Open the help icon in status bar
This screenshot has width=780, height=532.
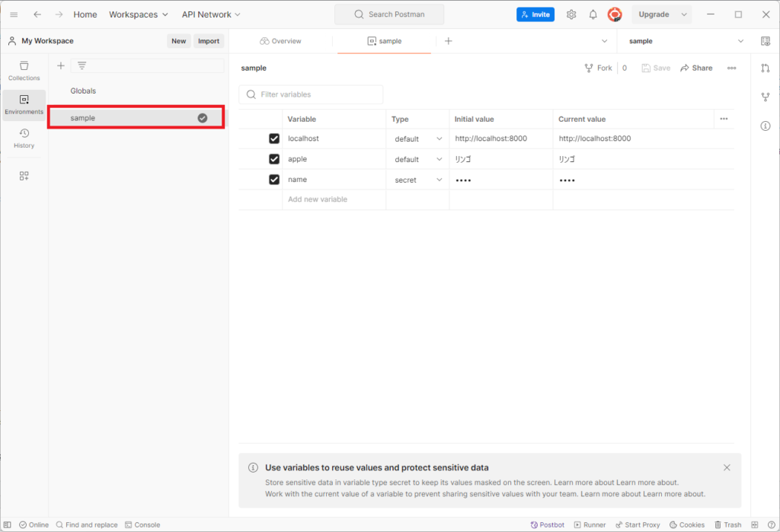click(x=771, y=524)
